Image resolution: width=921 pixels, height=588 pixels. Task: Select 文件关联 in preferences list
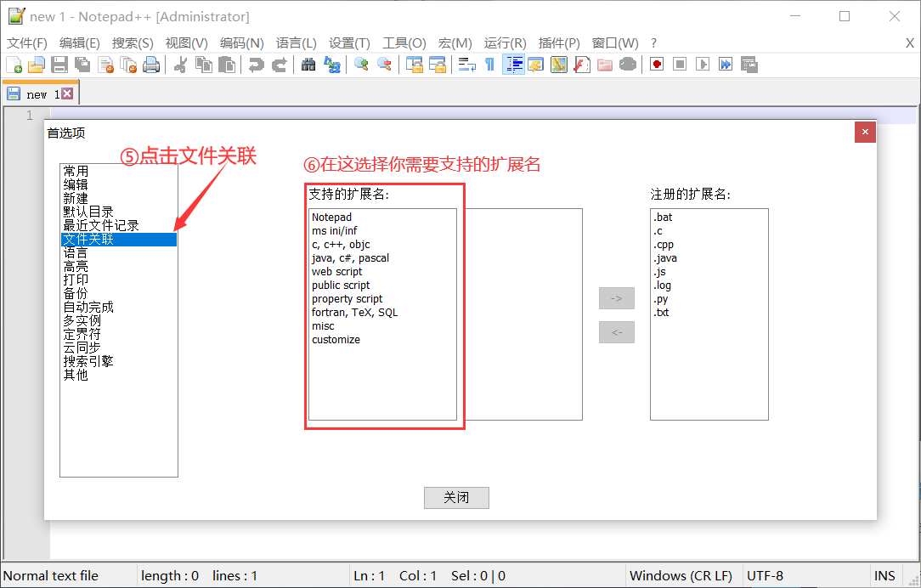click(x=119, y=239)
